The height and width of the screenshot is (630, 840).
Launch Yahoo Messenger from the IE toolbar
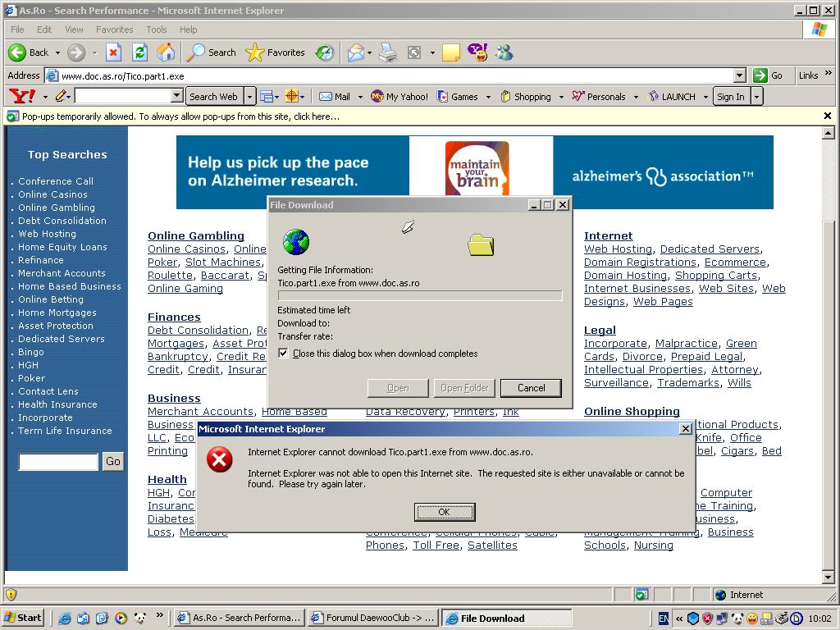point(477,52)
